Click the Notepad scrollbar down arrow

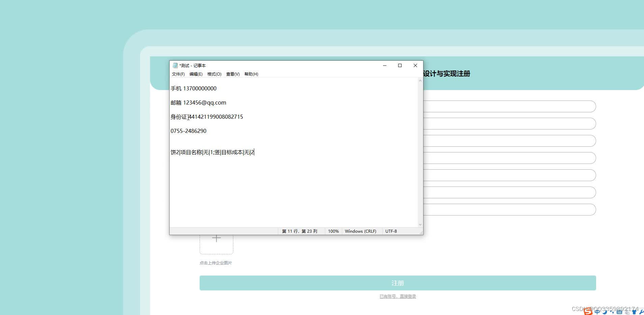click(420, 225)
